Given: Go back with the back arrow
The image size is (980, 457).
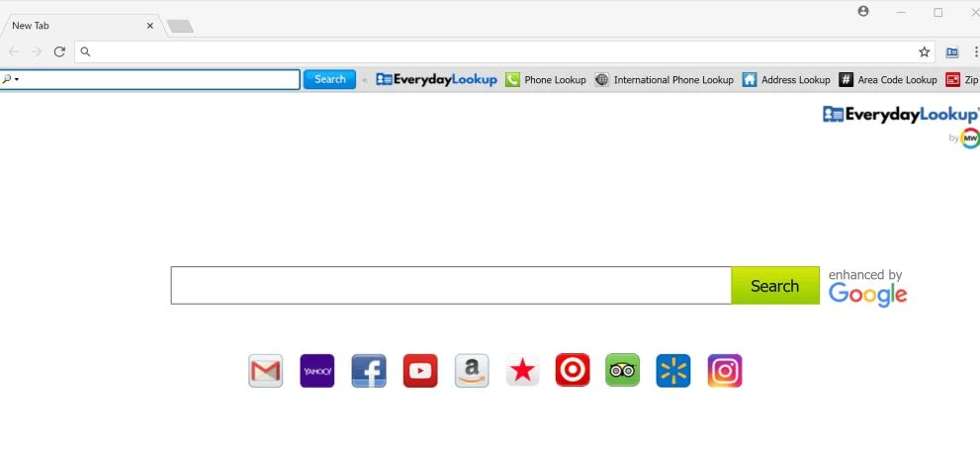Looking at the screenshot, I should tap(14, 51).
